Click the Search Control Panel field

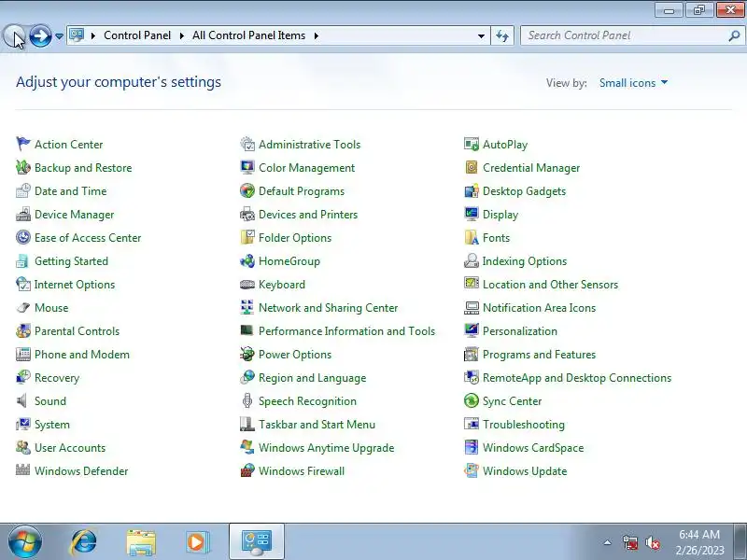click(631, 35)
